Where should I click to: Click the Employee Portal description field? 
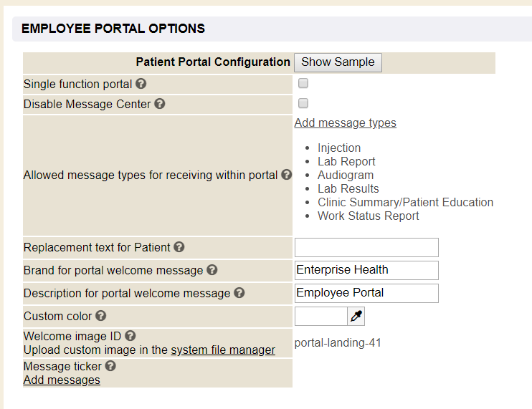click(366, 293)
